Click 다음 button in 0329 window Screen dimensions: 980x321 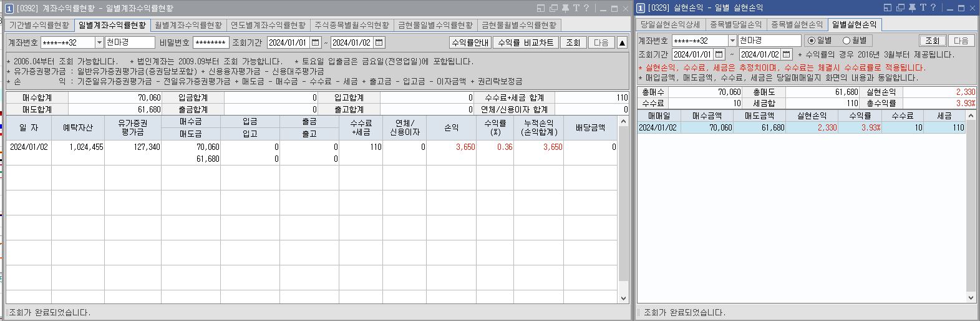click(x=961, y=41)
